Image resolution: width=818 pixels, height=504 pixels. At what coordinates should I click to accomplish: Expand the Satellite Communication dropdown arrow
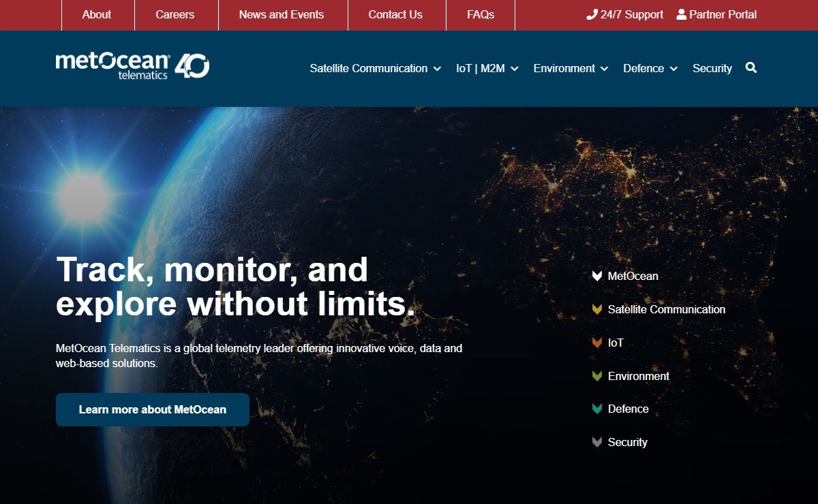438,69
